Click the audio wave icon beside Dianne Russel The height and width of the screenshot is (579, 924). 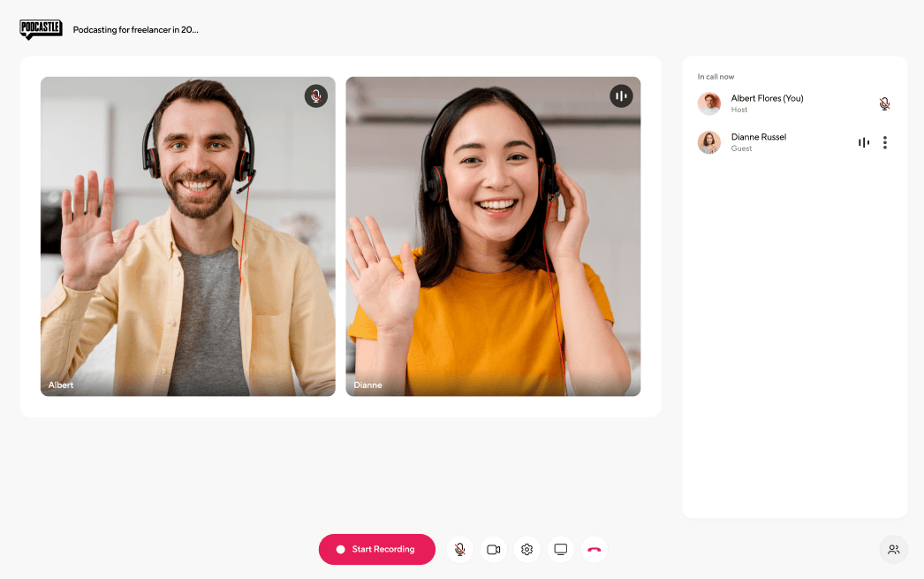(x=863, y=142)
